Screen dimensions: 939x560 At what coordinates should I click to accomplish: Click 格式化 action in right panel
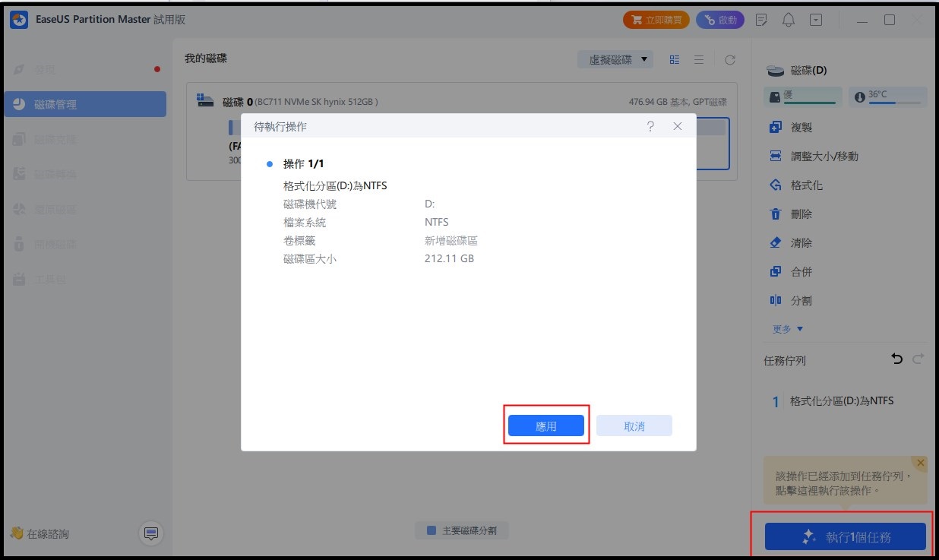[796, 185]
